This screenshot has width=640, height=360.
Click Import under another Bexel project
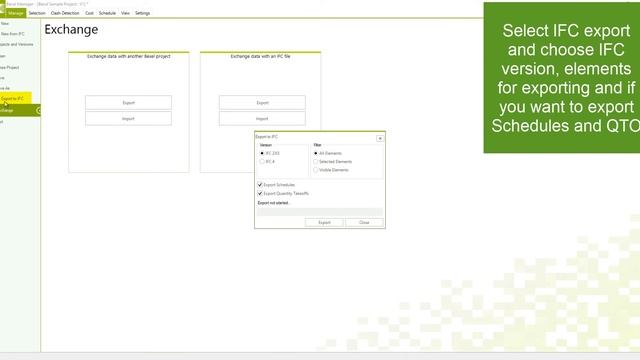pos(129,118)
